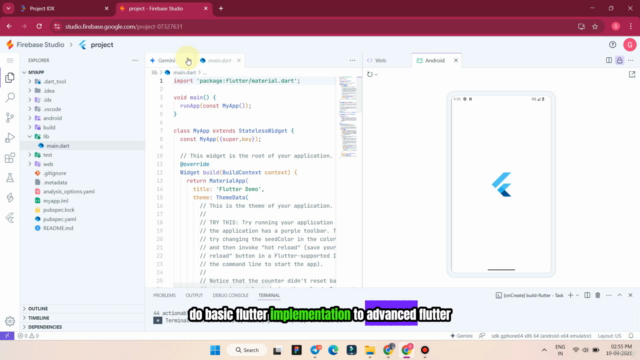Viewport: 640px width, 360px height.
Task: Open the Testing flask icon view
Action: tap(10, 178)
